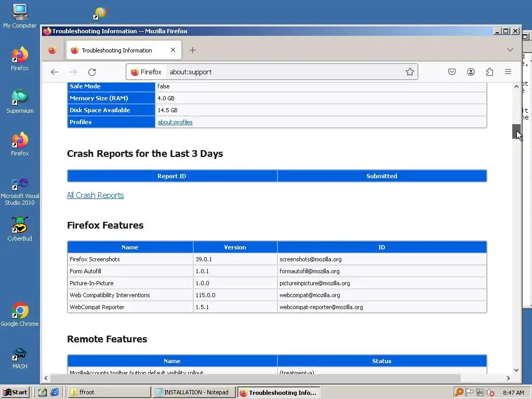Select the upper Firefox desktop shortcut
Viewport: 532px width, 399px height.
pos(20,59)
